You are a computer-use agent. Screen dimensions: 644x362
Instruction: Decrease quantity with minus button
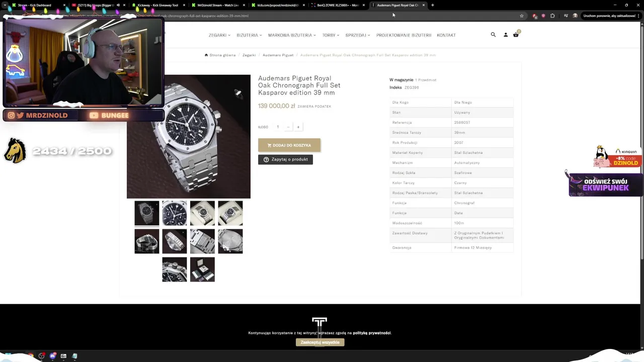(x=288, y=127)
